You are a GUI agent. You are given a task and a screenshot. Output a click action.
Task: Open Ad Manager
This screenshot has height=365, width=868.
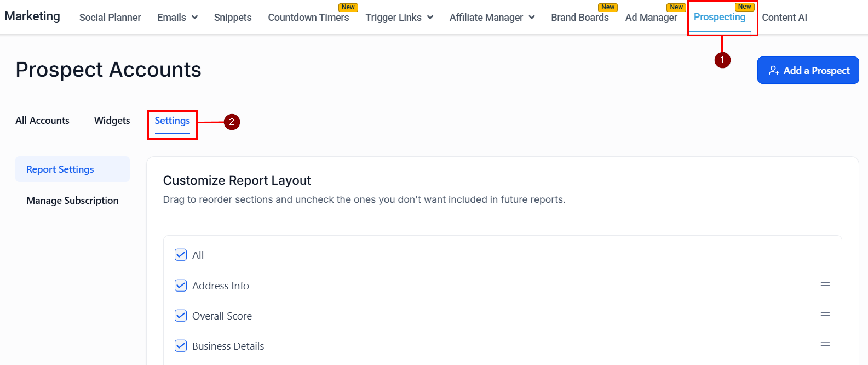(651, 18)
